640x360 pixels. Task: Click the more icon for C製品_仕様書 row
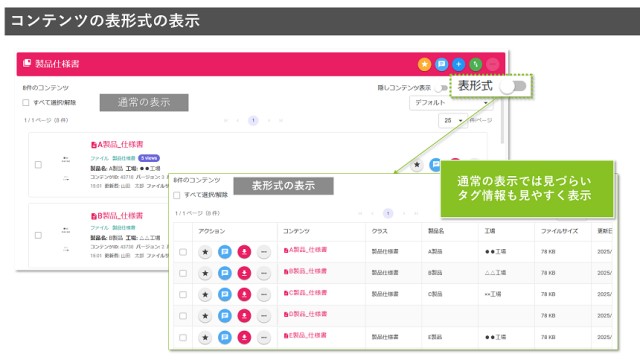click(264, 294)
